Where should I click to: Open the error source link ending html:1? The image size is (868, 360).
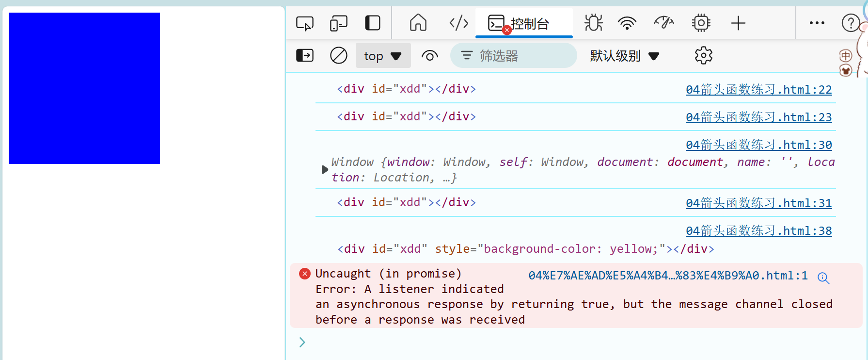click(668, 276)
